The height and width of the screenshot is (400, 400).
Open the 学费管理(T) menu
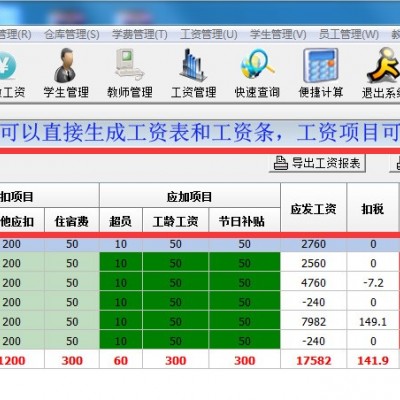coord(140,34)
